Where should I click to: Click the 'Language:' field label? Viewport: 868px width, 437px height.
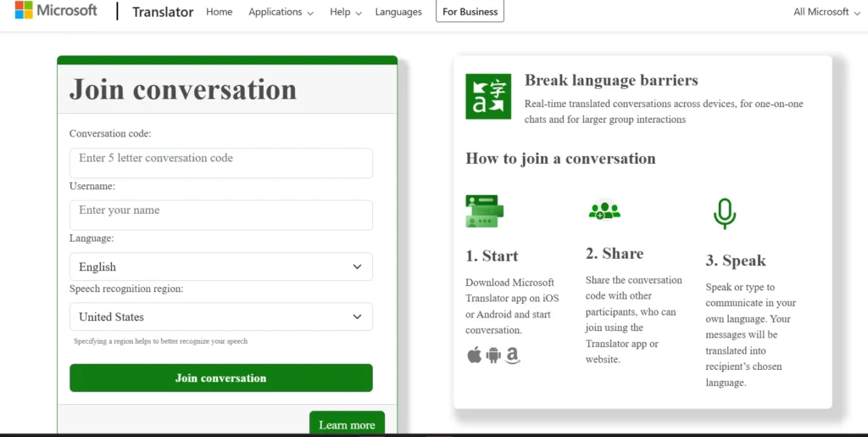tap(92, 238)
